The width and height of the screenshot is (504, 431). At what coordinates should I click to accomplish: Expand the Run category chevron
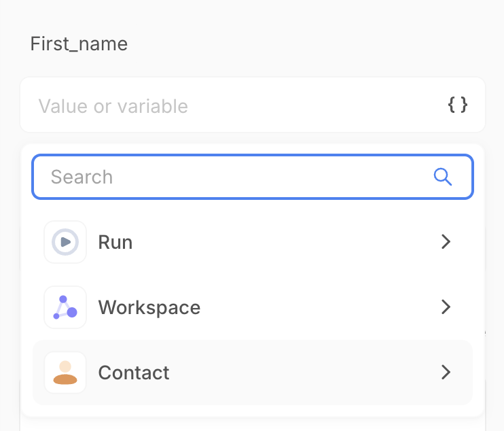pyautogui.click(x=446, y=242)
